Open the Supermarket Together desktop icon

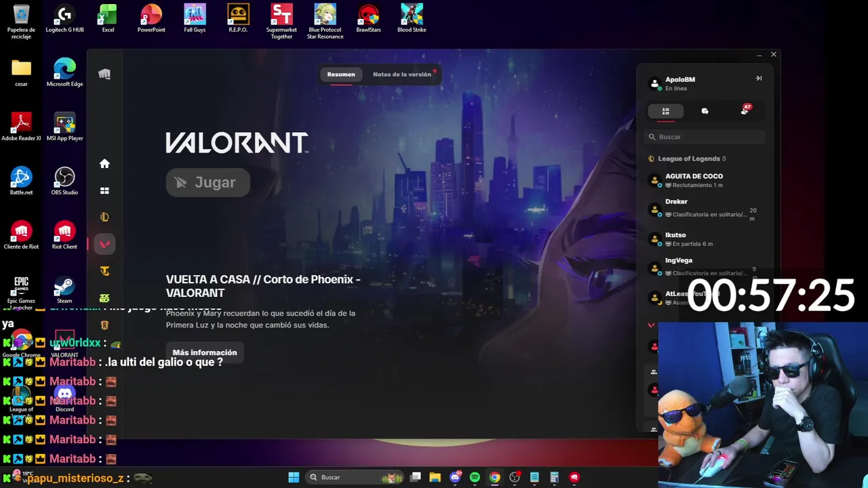[x=281, y=22]
